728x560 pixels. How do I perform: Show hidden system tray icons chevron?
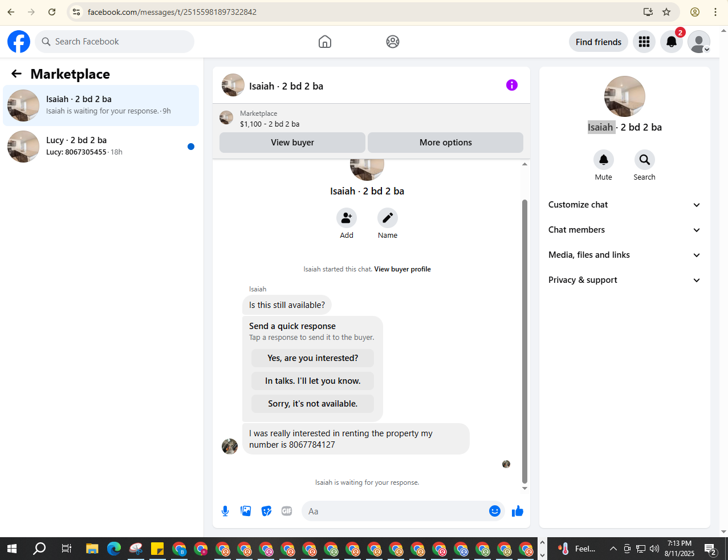(613, 549)
